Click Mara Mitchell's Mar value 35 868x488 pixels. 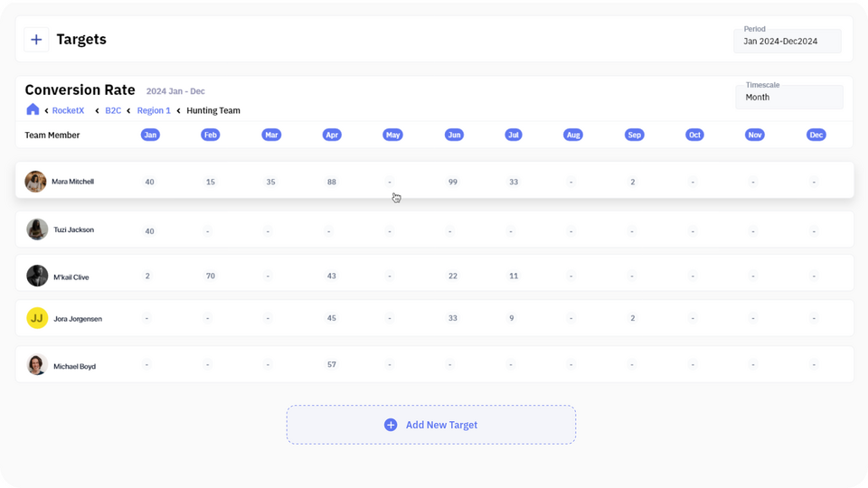coord(270,182)
